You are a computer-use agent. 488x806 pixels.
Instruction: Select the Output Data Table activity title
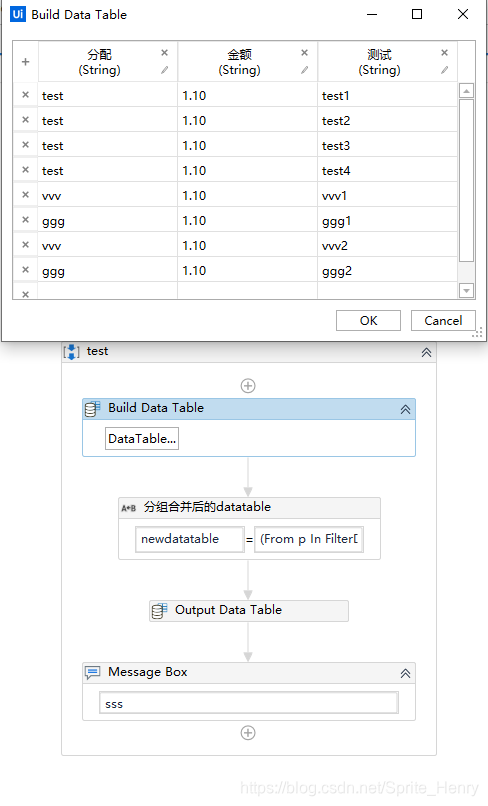[x=228, y=610]
